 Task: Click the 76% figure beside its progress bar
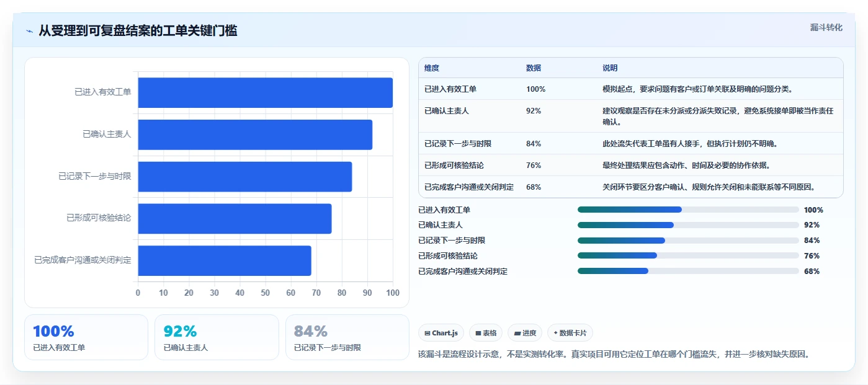(x=812, y=255)
